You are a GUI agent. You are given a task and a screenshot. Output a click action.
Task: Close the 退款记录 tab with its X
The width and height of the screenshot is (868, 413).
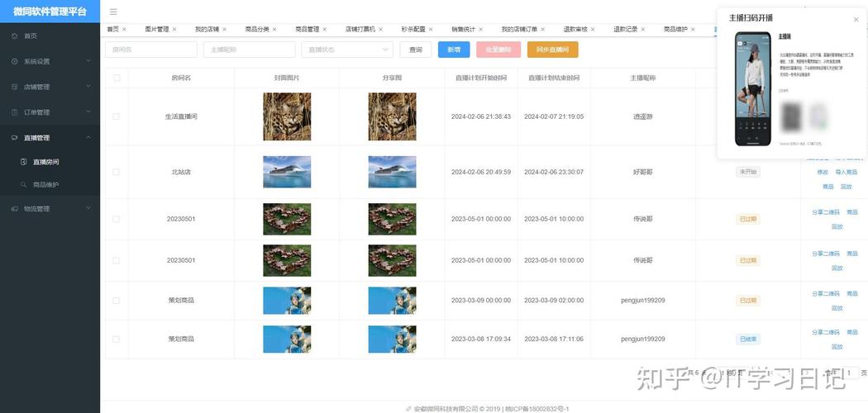[642, 29]
